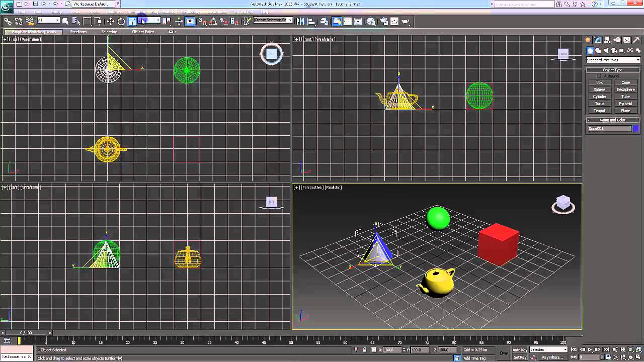This screenshot has height=362, width=644.
Task: Click the Mirror tool icon
Action: [300, 21]
